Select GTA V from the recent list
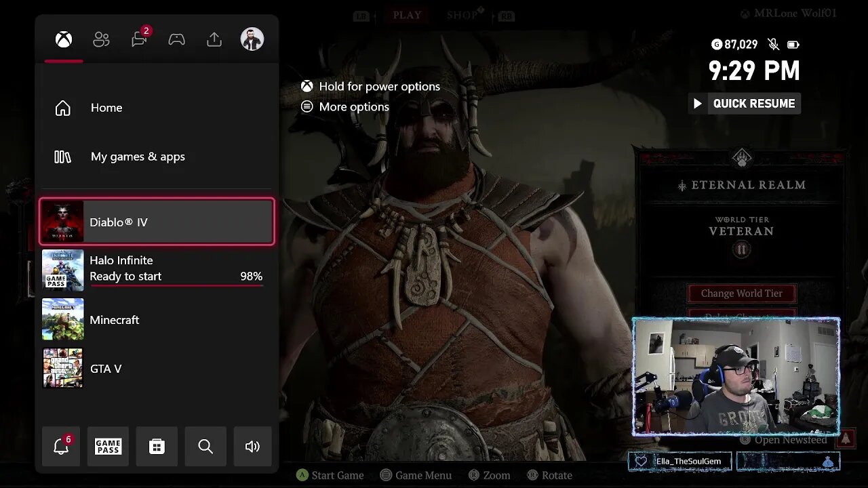Screen dimensions: 868x488 tap(157, 368)
